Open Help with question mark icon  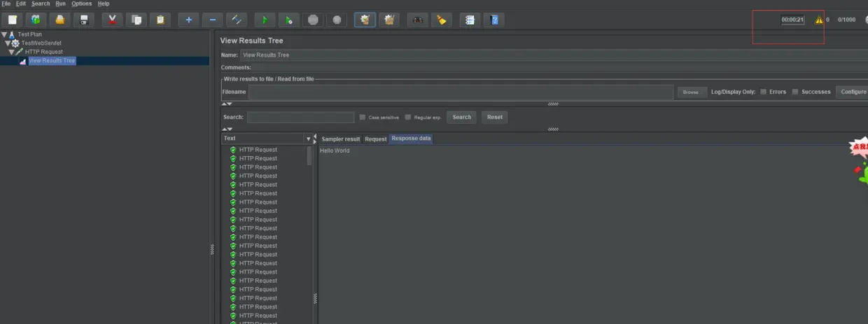[494, 20]
